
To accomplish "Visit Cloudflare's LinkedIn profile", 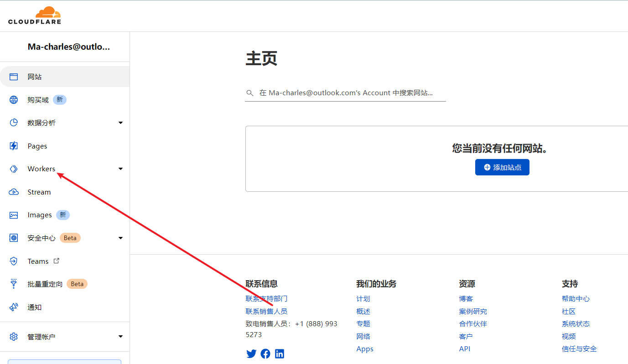I will (280, 354).
